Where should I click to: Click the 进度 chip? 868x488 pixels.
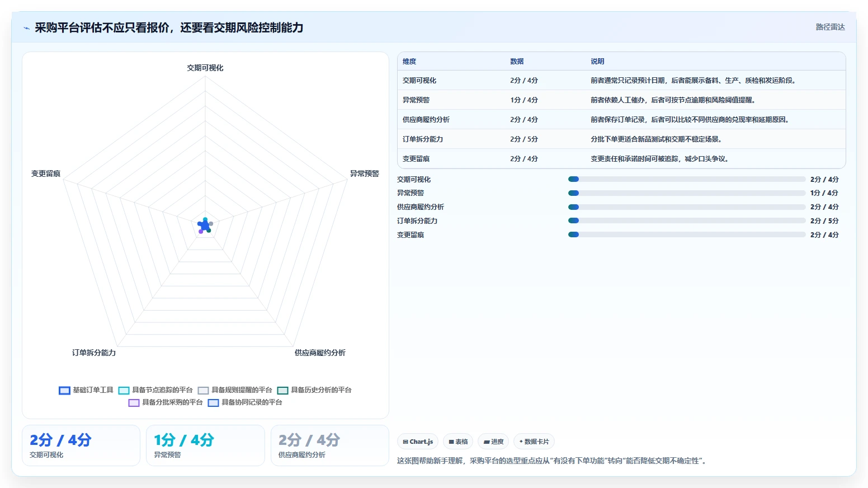tap(493, 442)
